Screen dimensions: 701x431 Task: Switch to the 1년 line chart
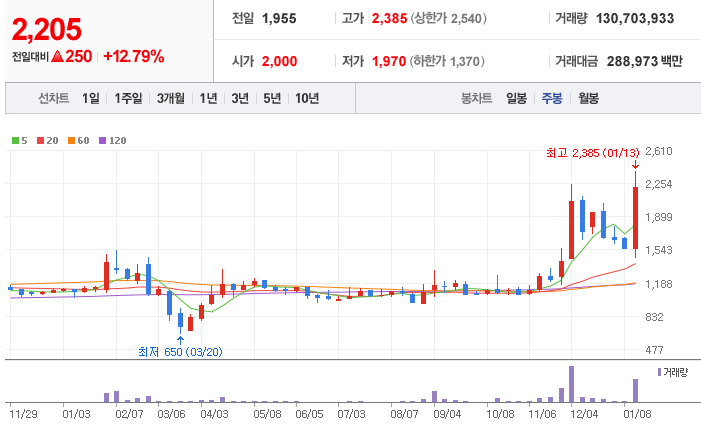click(208, 98)
